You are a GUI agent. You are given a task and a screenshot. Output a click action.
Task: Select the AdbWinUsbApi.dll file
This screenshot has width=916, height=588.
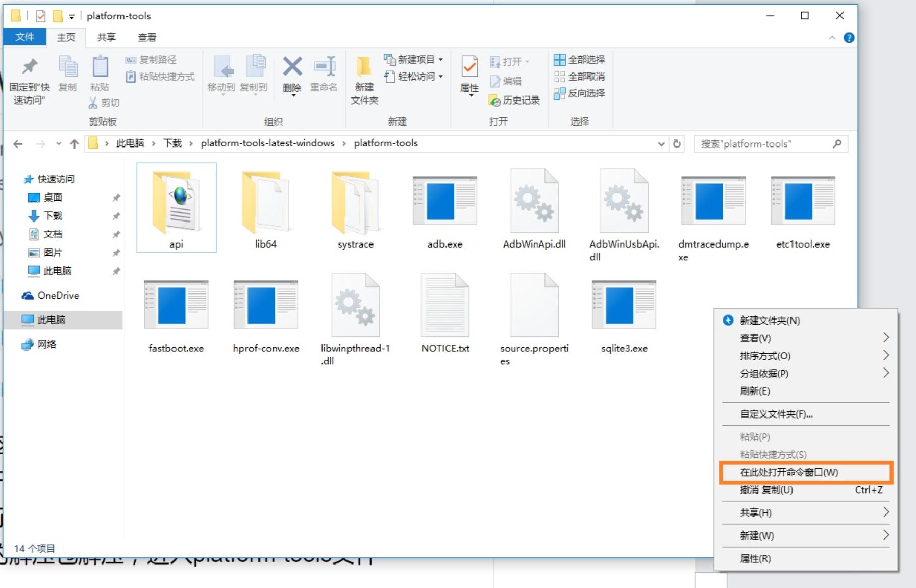pyautogui.click(x=624, y=214)
